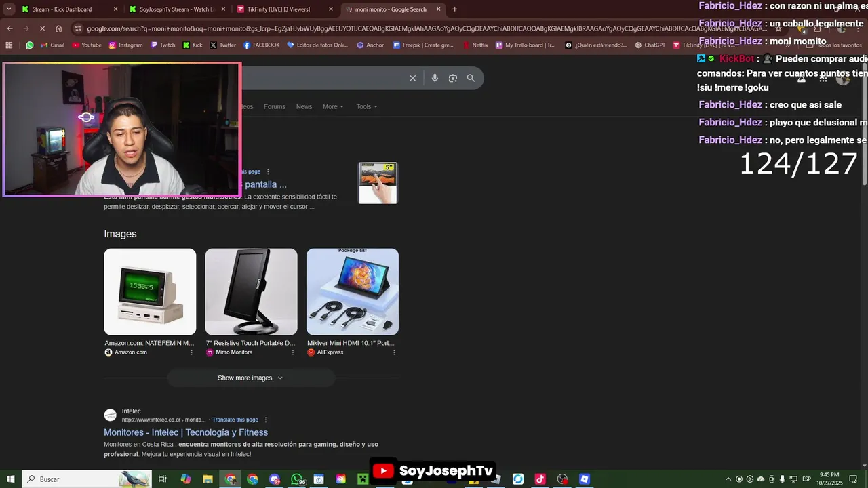Open TikTok from the taskbar
The height and width of the screenshot is (488, 868).
(540, 479)
